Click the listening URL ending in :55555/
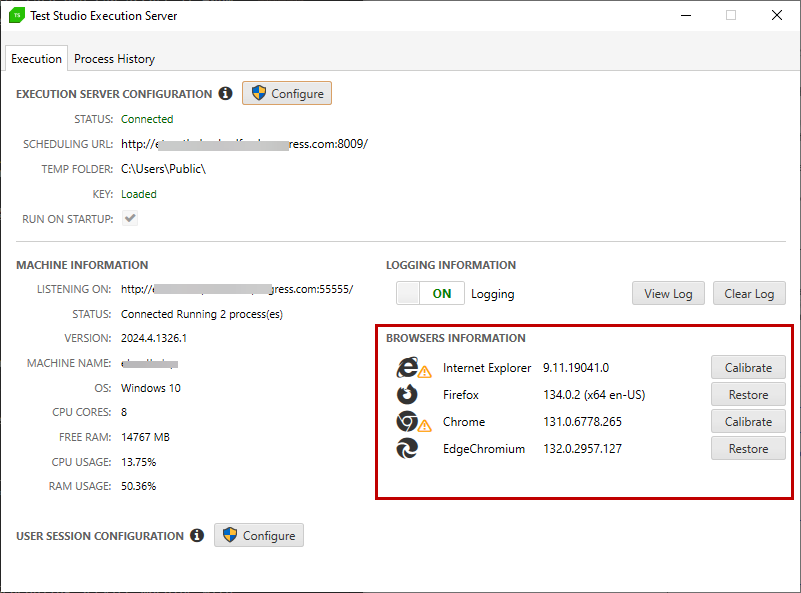 (x=237, y=289)
